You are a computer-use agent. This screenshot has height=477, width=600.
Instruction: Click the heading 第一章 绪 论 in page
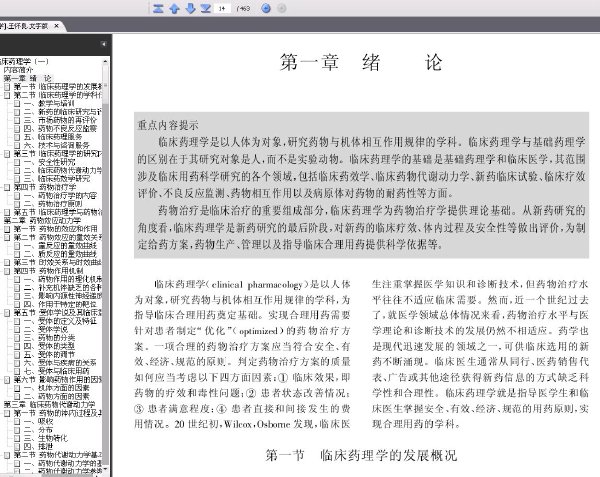361,62
